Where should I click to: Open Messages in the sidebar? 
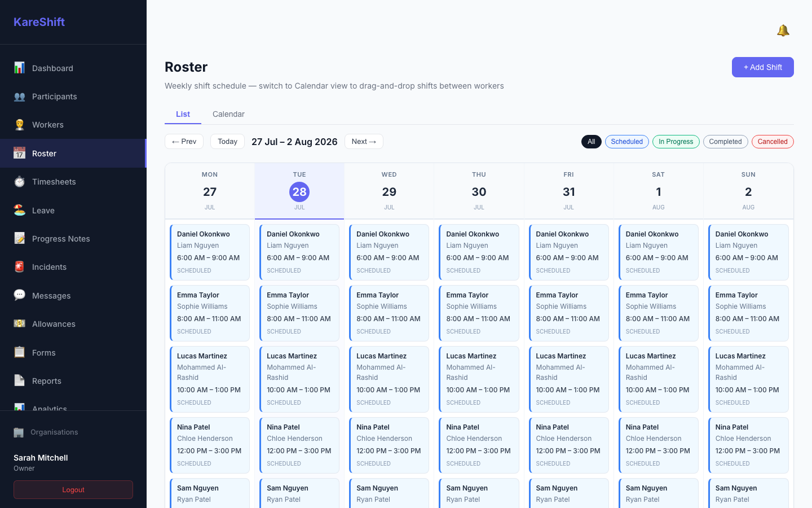click(73, 296)
